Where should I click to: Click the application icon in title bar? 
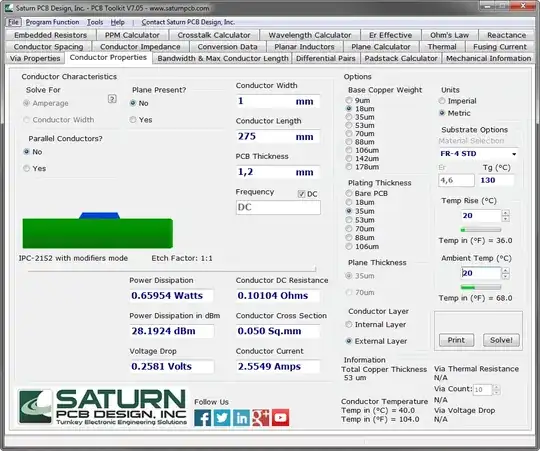point(9,8)
